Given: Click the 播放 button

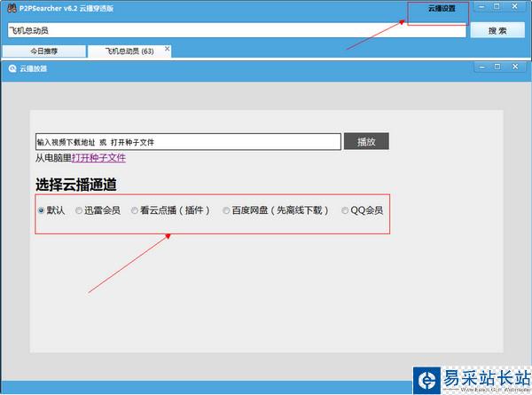Looking at the screenshot, I should click(366, 141).
